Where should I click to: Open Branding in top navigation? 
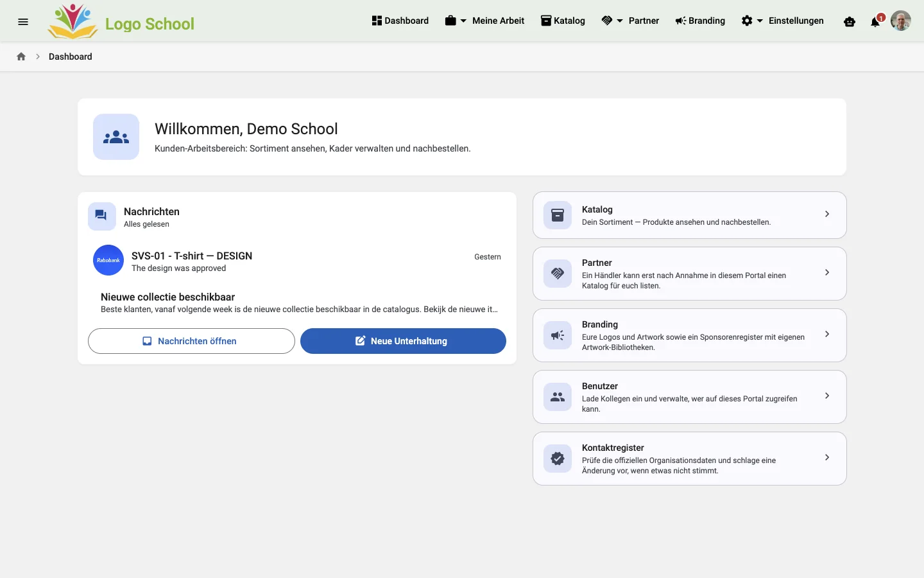pyautogui.click(x=700, y=21)
